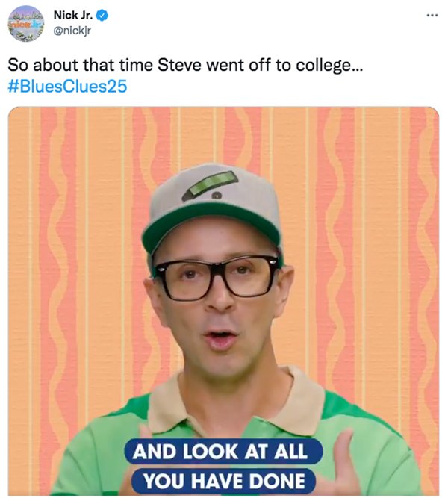Click the small button atop the cap emblem
Image resolution: width=448 pixels, height=498 pixels.
(216, 196)
